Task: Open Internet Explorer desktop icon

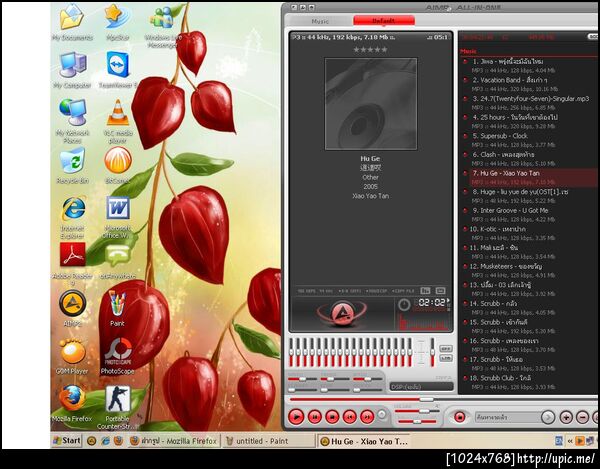Action: (x=72, y=217)
